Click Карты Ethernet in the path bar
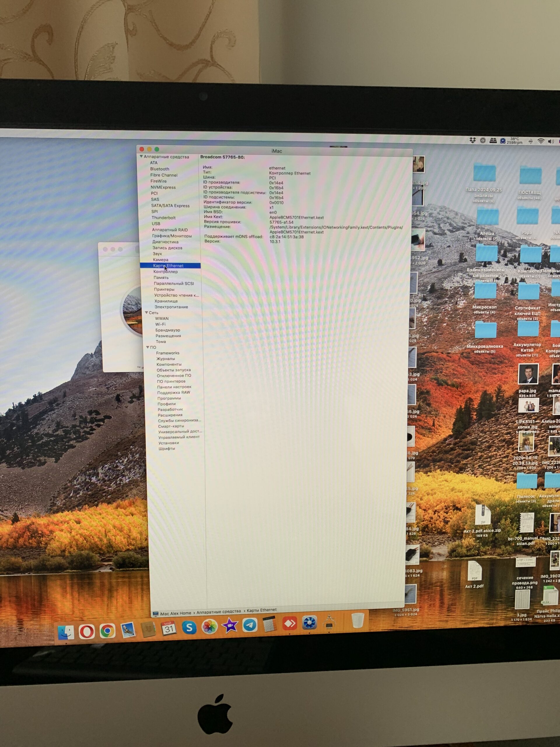Viewport: 560px width, 747px height. pos(262,610)
